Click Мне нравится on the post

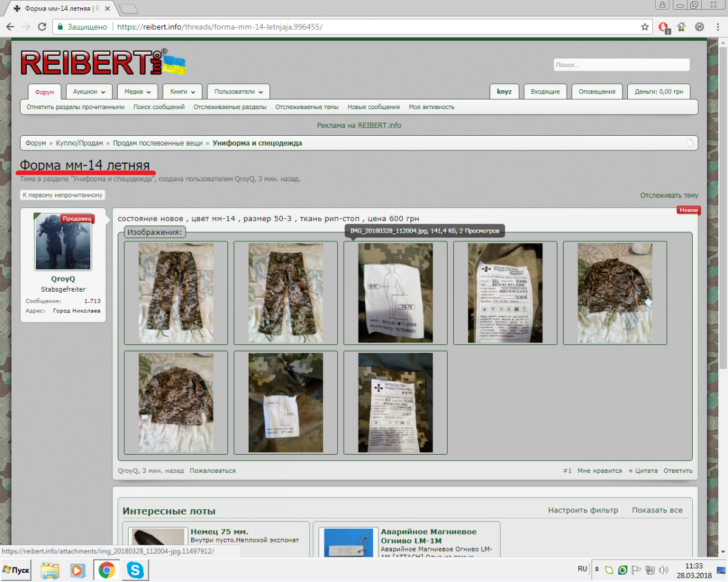[x=600, y=470]
